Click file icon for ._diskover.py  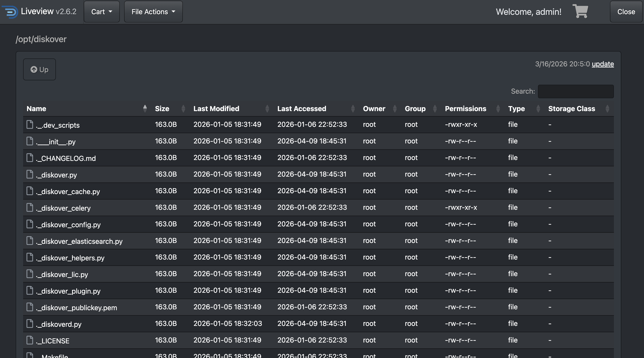(30, 174)
